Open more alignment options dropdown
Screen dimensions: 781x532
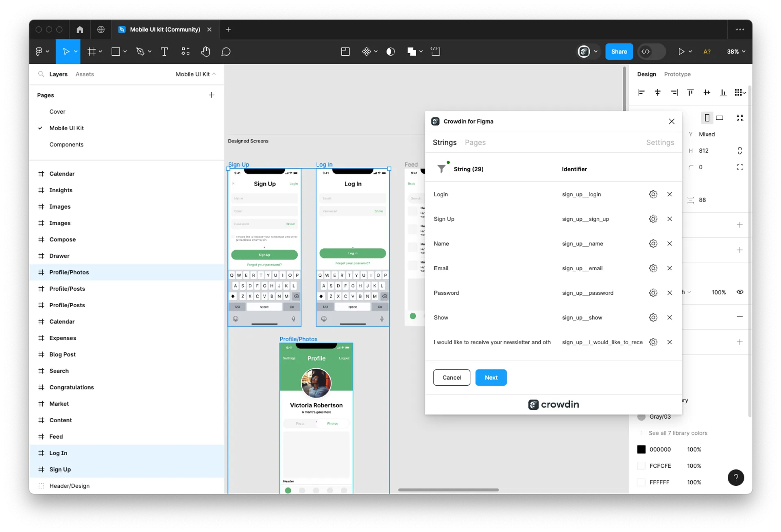click(740, 92)
